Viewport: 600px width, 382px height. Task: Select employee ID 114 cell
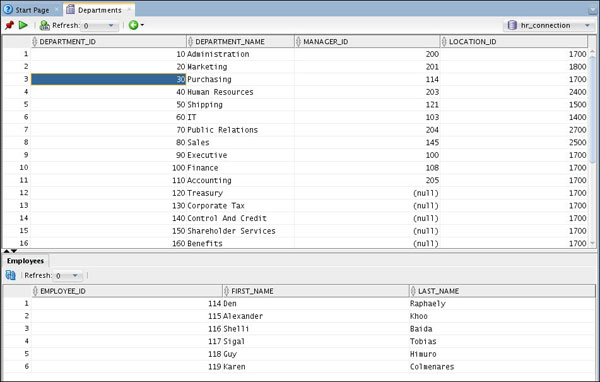127,304
